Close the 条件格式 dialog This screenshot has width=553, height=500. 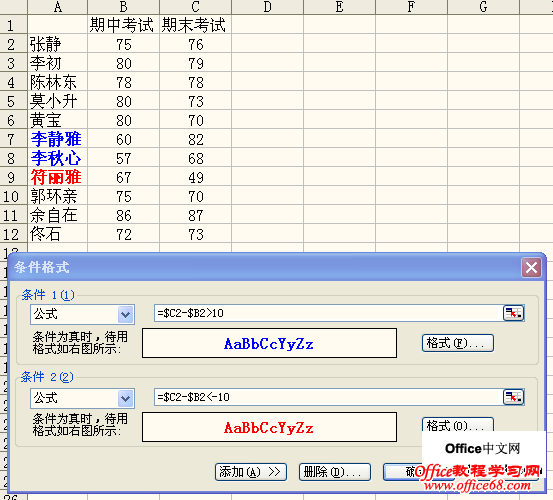[x=531, y=268]
